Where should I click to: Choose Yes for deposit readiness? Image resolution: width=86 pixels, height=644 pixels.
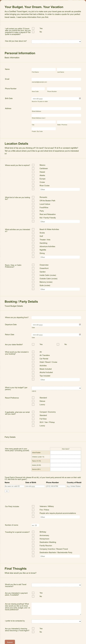coord(33,28)
